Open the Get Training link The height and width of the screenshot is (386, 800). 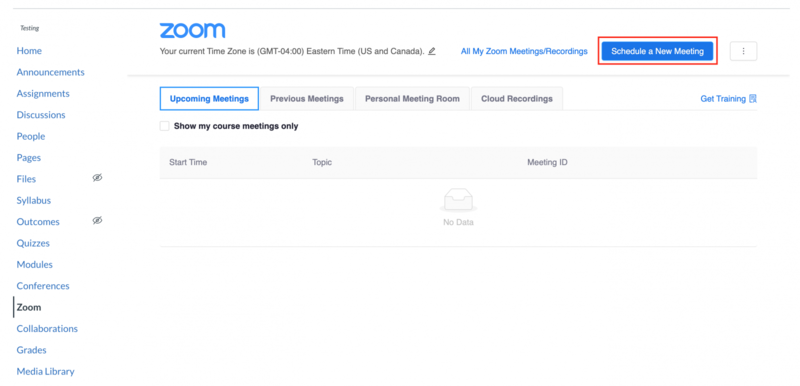tap(723, 99)
